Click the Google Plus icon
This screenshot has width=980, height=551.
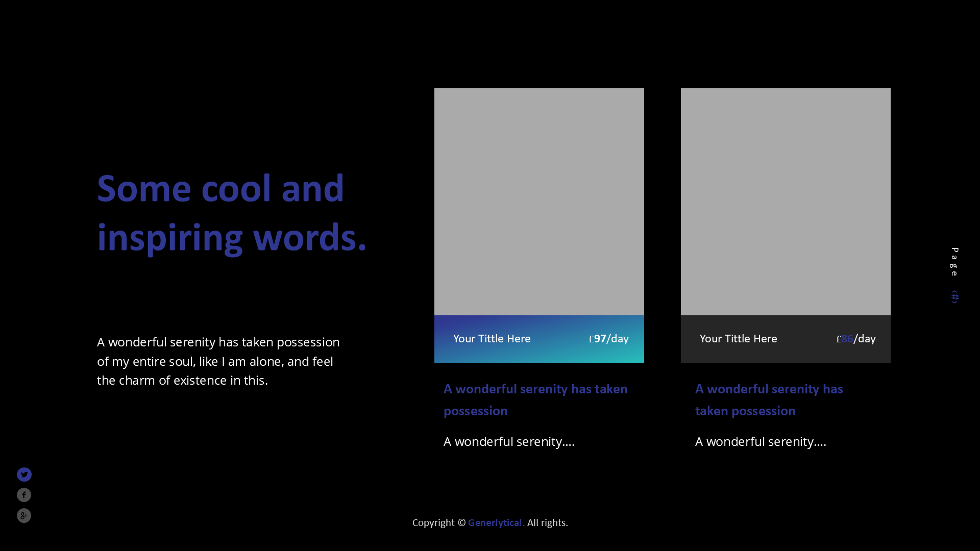24,516
